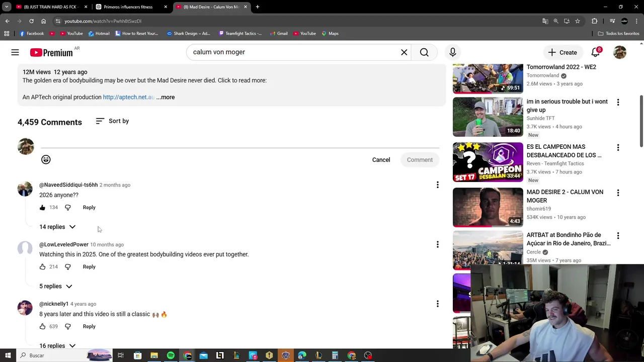This screenshot has height=362, width=644.
Task: Focus the add comment field
Action: (240, 142)
